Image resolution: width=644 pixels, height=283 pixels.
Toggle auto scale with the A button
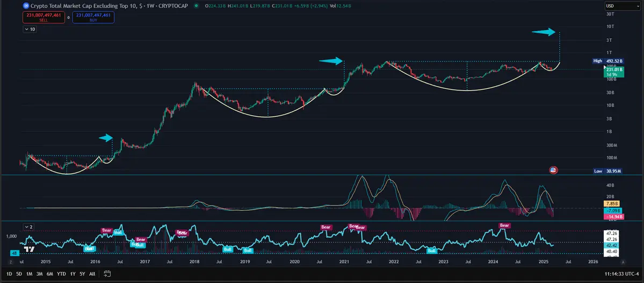(623, 261)
